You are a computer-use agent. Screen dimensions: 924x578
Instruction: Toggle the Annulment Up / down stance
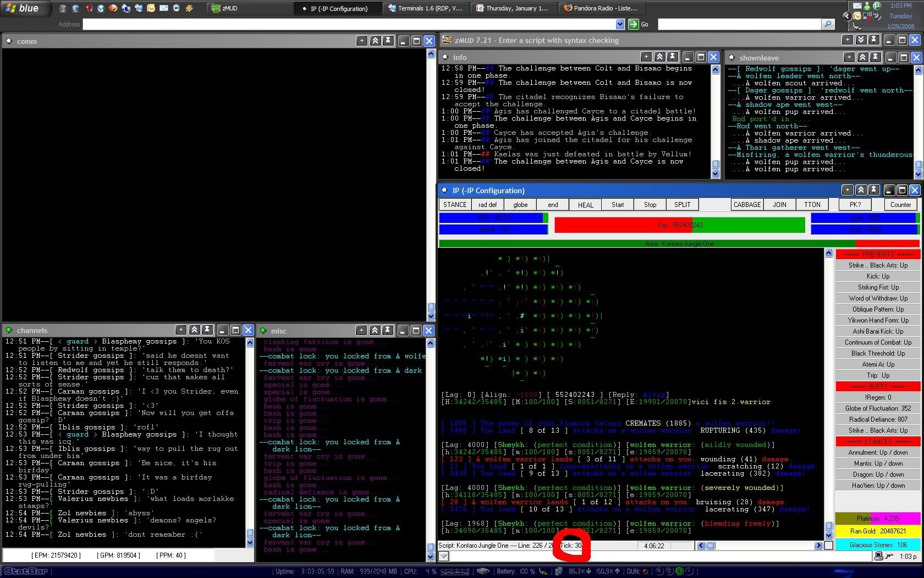click(877, 452)
